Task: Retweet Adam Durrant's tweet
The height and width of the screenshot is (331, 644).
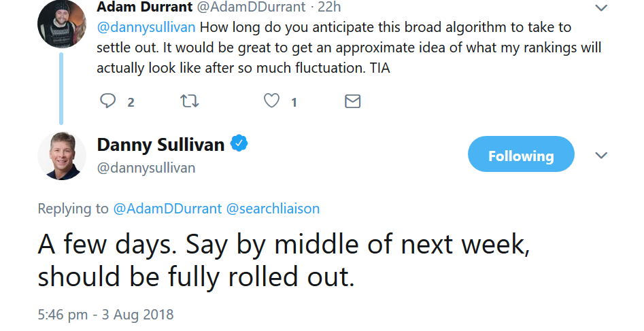Action: 189,102
